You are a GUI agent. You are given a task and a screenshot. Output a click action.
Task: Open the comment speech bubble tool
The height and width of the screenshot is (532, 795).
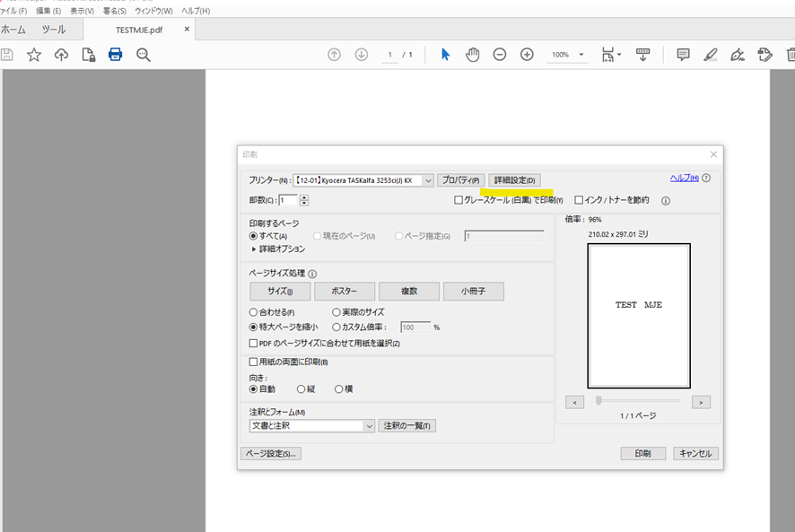coord(683,55)
